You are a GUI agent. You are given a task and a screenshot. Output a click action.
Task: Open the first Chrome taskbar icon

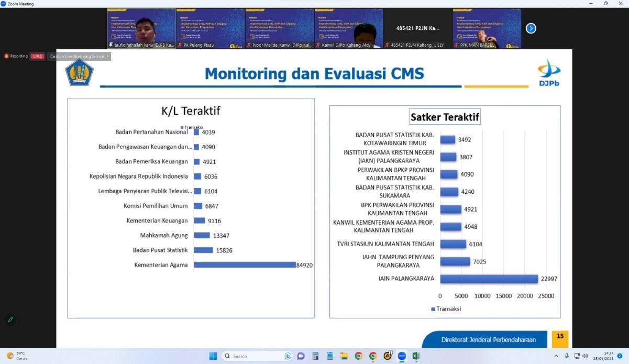click(358, 356)
